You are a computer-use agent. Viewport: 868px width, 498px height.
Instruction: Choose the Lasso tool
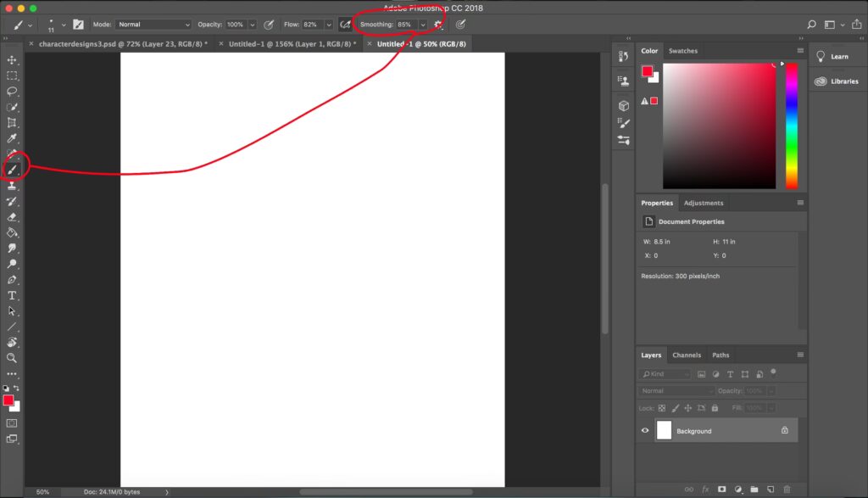[12, 92]
